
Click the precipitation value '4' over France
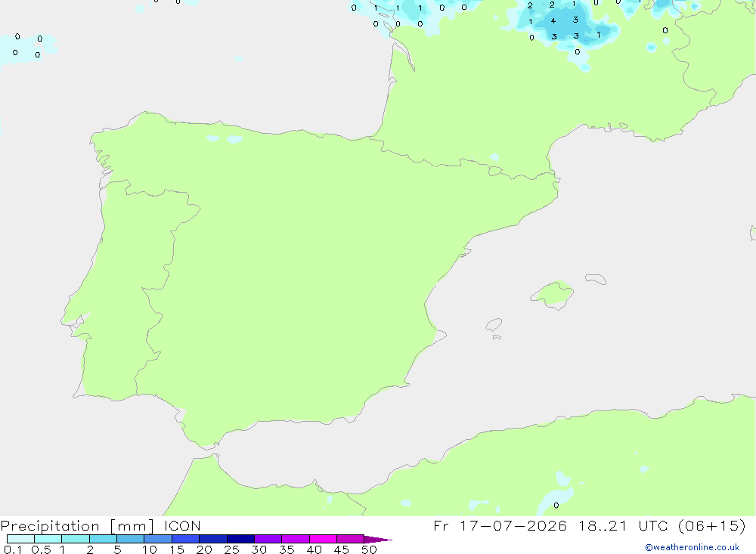553,20
